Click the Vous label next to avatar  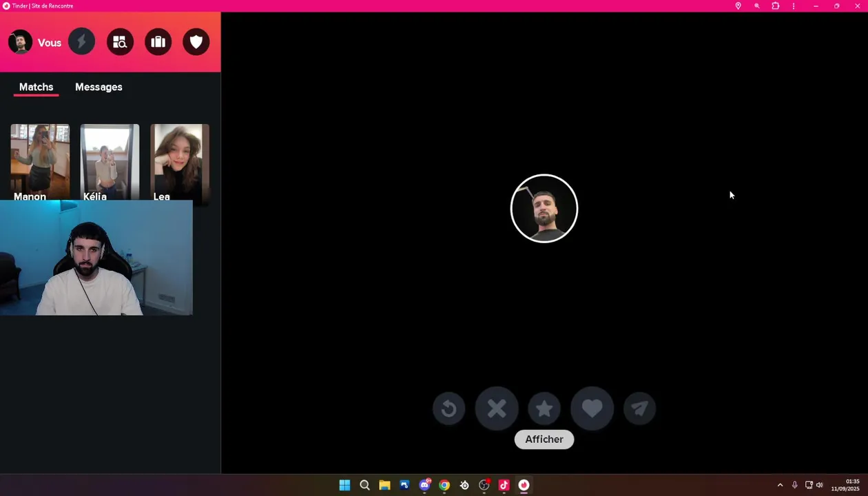click(50, 43)
